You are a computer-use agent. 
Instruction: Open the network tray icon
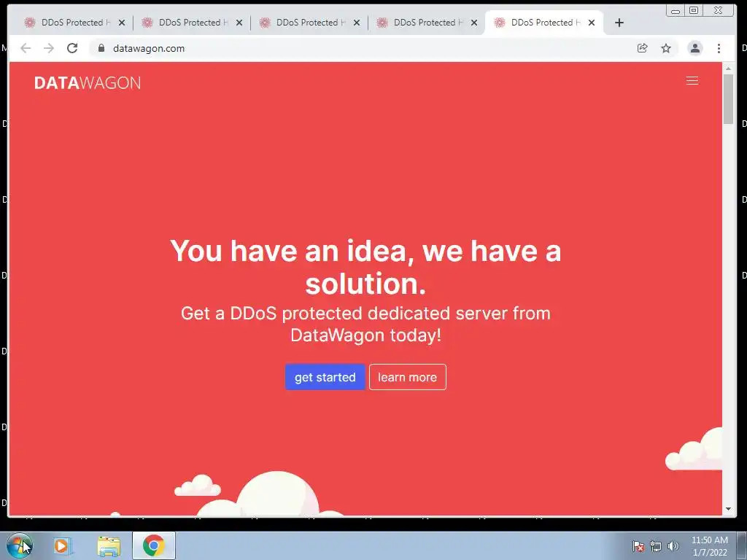[656, 546]
